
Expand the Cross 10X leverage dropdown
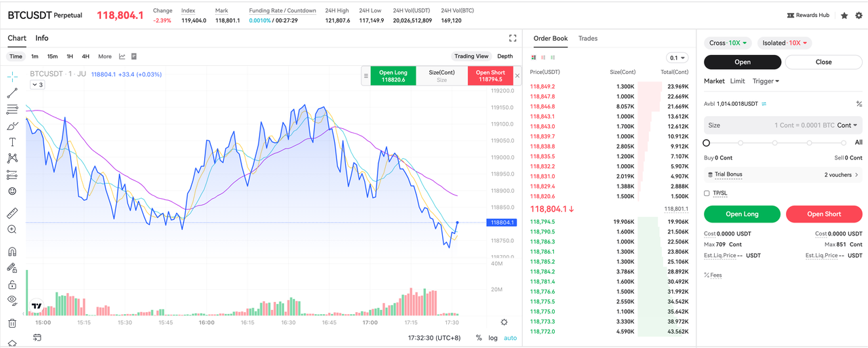(728, 43)
